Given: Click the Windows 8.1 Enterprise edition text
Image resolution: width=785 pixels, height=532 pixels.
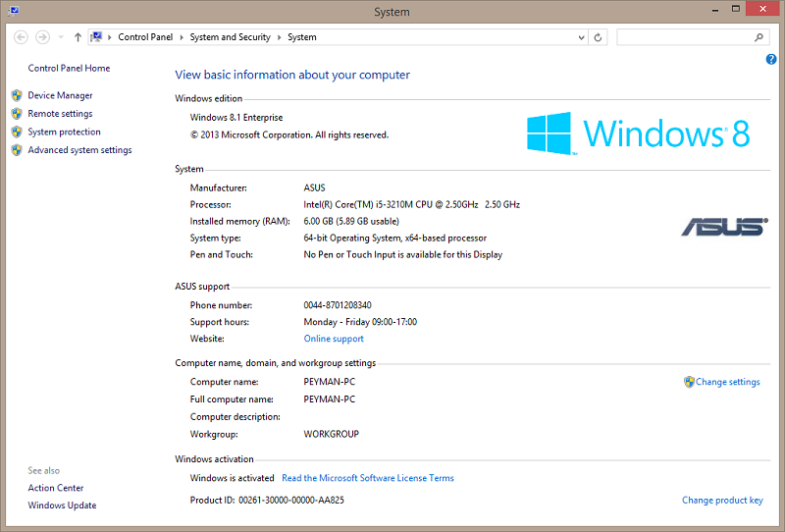Looking at the screenshot, I should [x=236, y=117].
